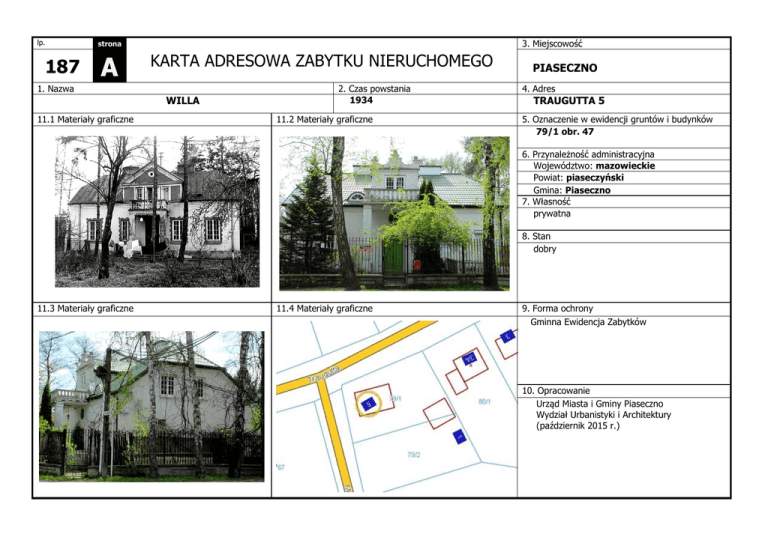Click the title 'KARTA ADRESOWA ZABYTKU NIERUCHOMEGO'

tap(321, 62)
